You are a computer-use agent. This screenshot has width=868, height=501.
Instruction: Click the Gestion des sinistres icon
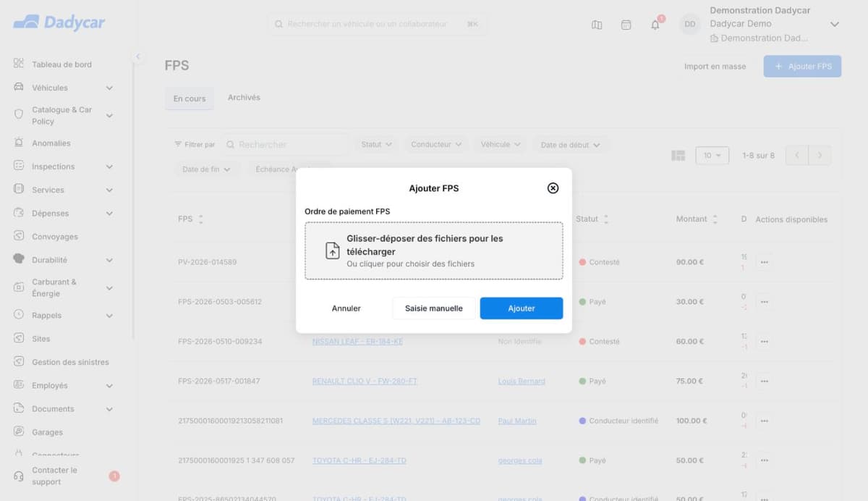tap(19, 361)
